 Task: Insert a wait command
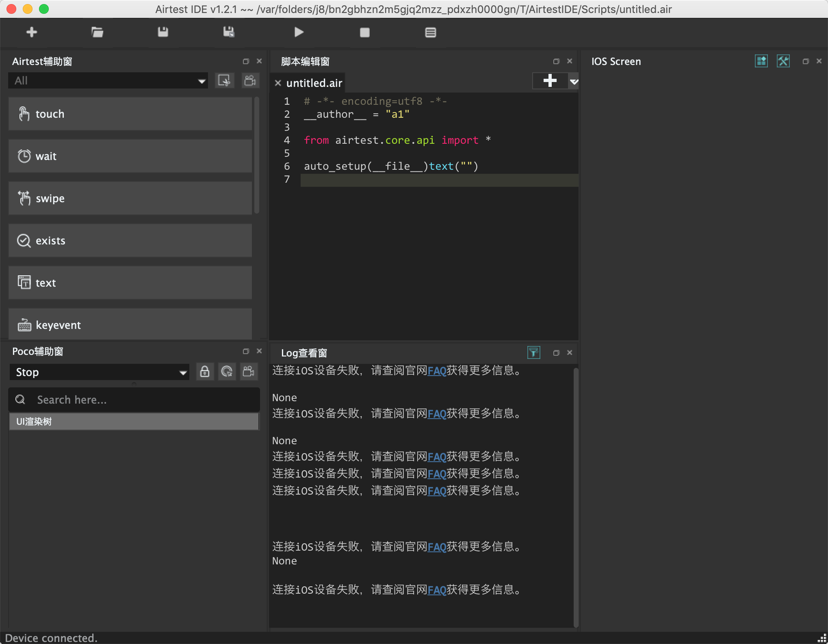click(x=130, y=156)
